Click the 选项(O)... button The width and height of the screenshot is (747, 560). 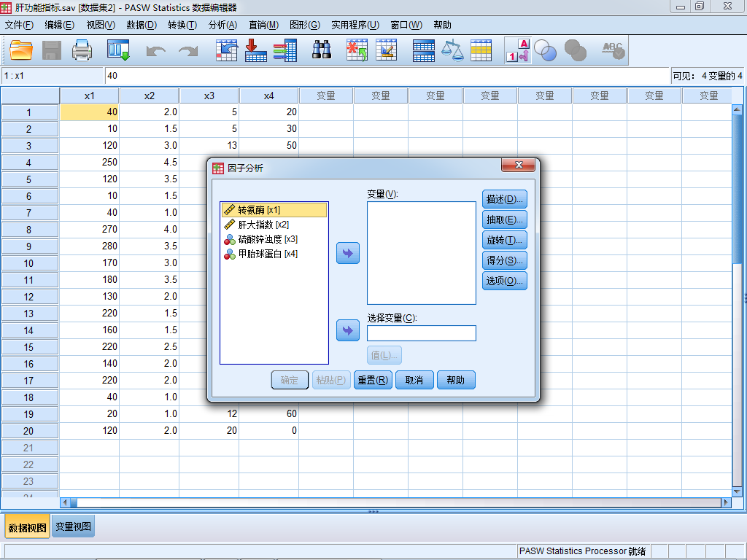pyautogui.click(x=505, y=281)
